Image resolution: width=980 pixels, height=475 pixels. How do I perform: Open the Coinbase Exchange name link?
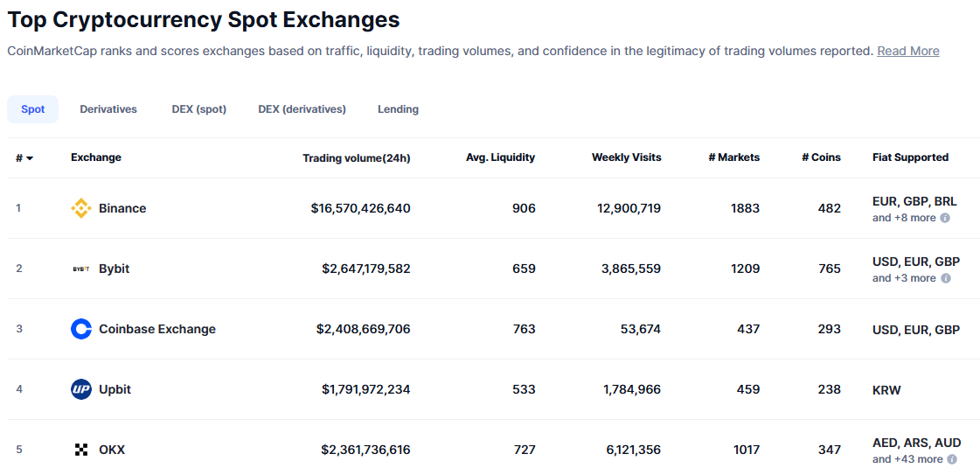[157, 329]
